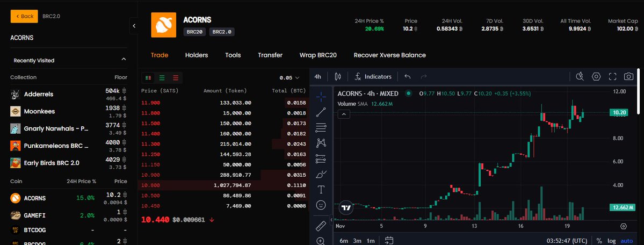The width and height of the screenshot is (644, 245).
Task: Open the chart settings hexagon icon
Action: point(596,76)
